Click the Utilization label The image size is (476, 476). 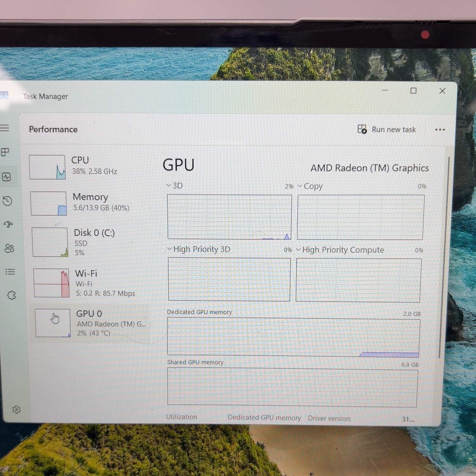coord(182,417)
